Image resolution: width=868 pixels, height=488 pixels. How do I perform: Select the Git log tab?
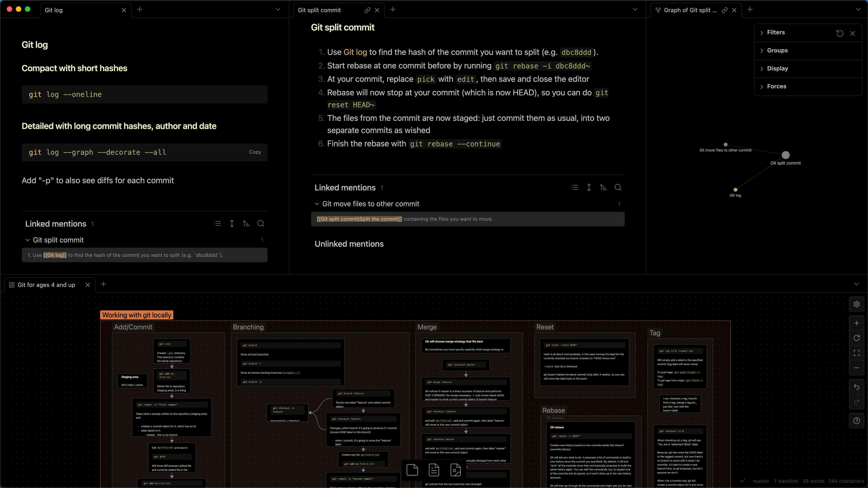pyautogui.click(x=54, y=10)
